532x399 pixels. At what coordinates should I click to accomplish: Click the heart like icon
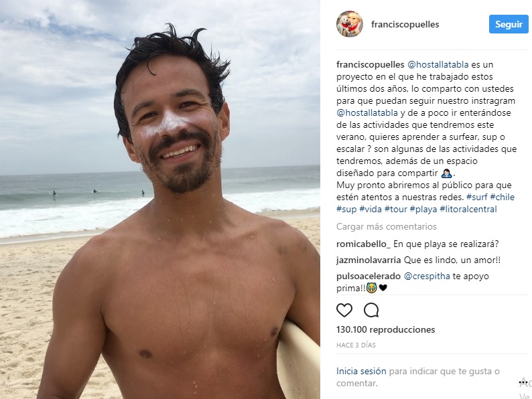coord(344,310)
